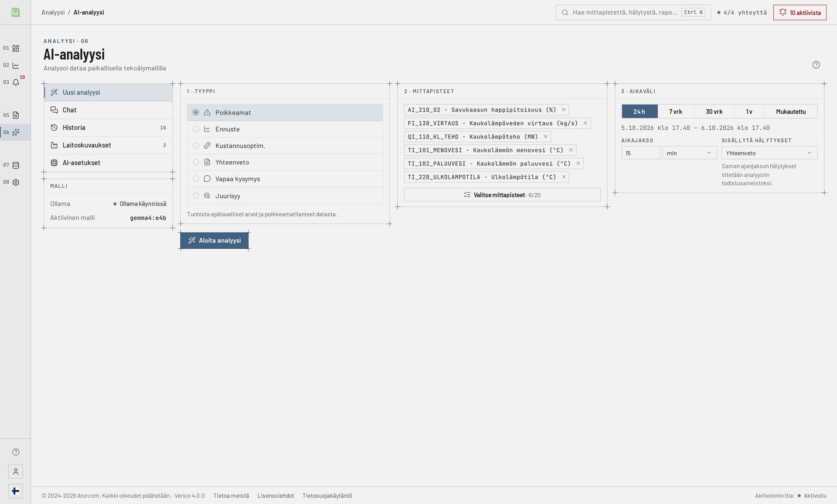The width and height of the screenshot is (837, 504).
Task: Choose the Mukautettu custom time range
Action: [791, 112]
